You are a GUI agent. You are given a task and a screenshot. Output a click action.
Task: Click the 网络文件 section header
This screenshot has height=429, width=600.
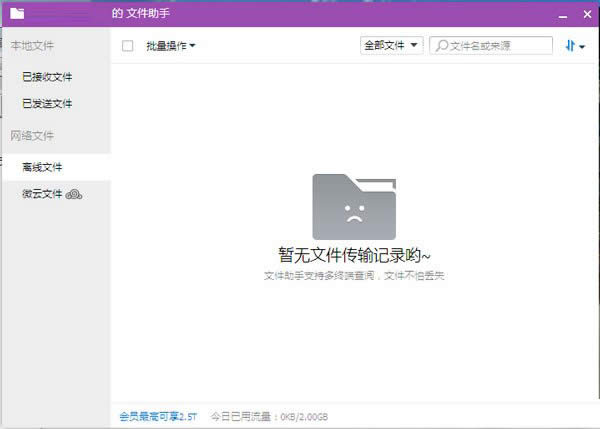click(x=32, y=135)
